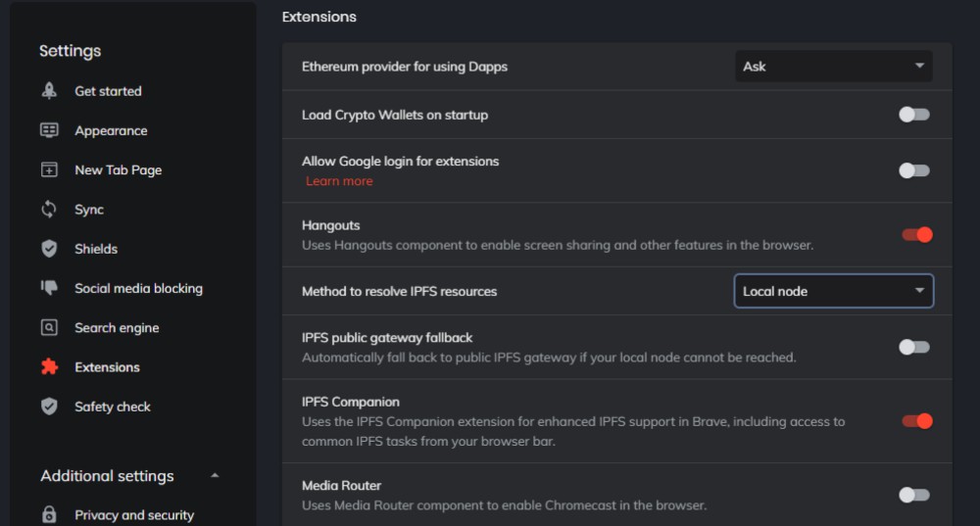Click the thumbs-down Social media blocking icon

(x=49, y=287)
